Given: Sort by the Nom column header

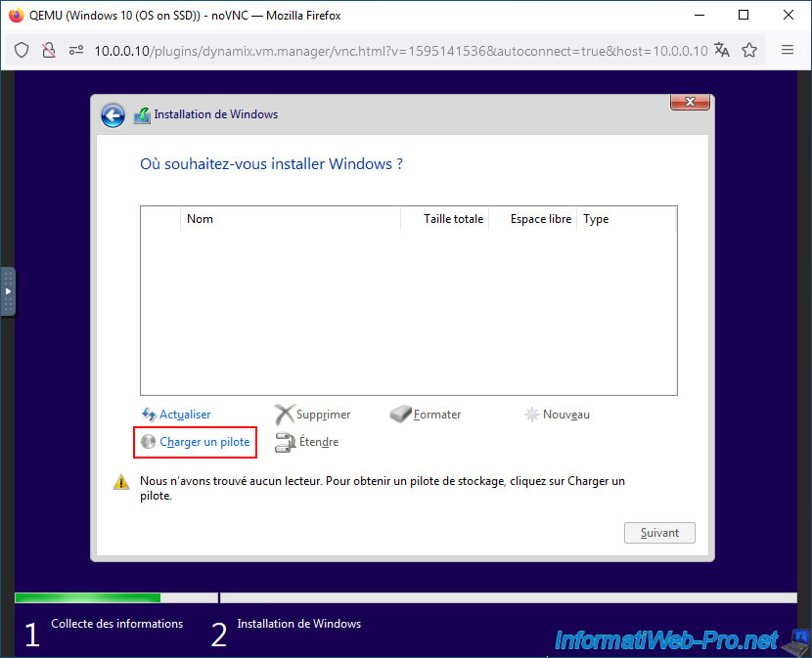Looking at the screenshot, I should point(290,219).
